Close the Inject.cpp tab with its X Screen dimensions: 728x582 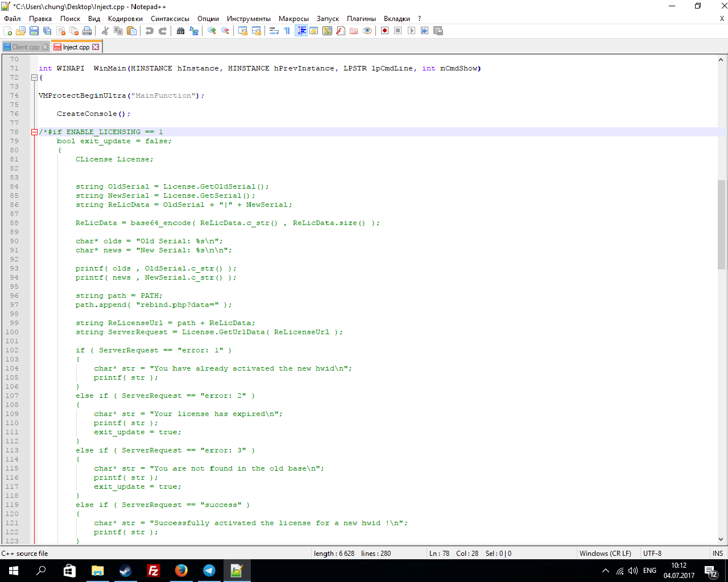[96, 47]
